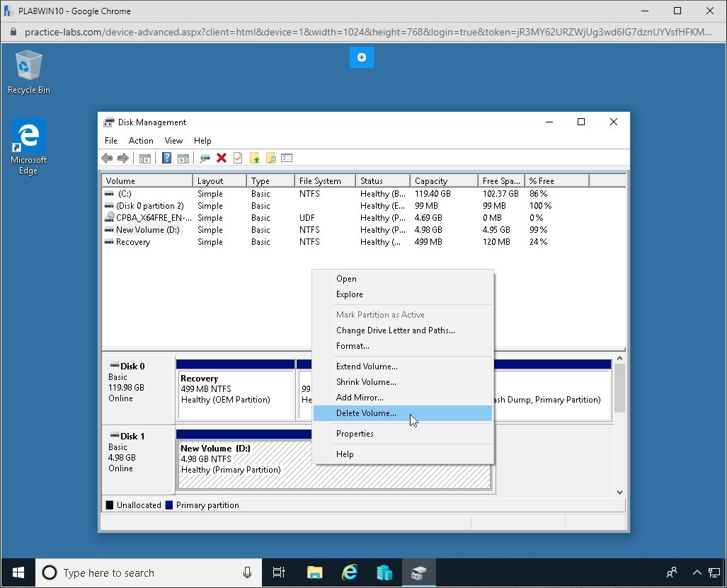Sort by the % Free column header
Image resolution: width=727 pixels, height=588 pixels.
[557, 180]
